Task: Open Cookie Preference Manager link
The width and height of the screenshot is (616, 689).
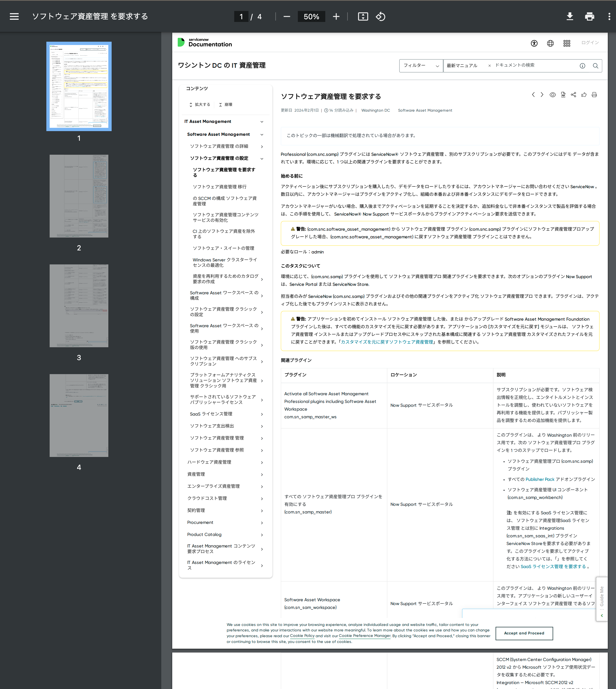Action: tap(364, 636)
